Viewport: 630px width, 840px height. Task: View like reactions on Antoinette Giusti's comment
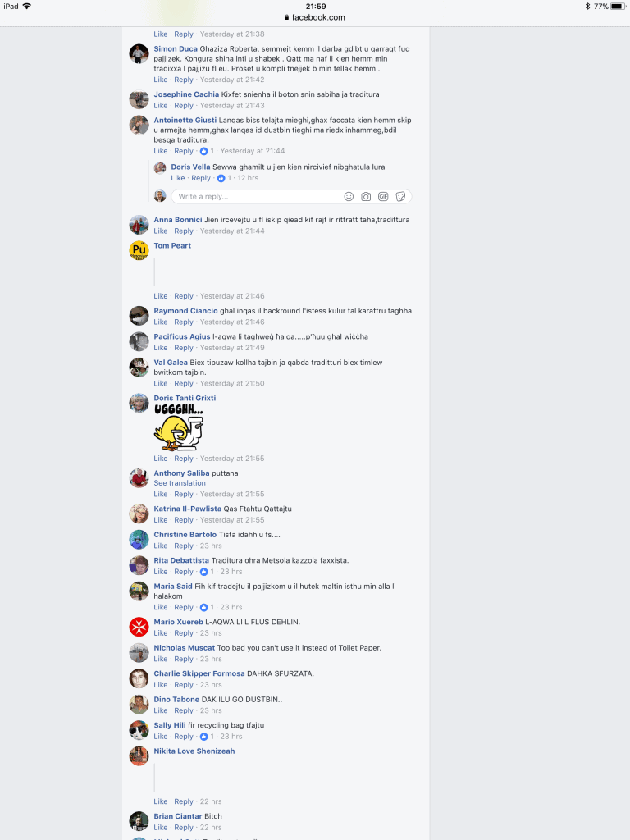tap(207, 151)
